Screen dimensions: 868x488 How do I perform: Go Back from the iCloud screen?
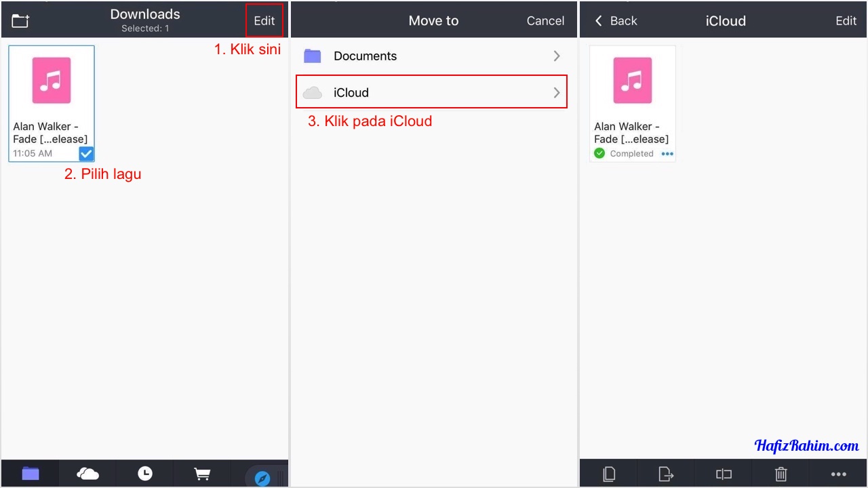(616, 21)
